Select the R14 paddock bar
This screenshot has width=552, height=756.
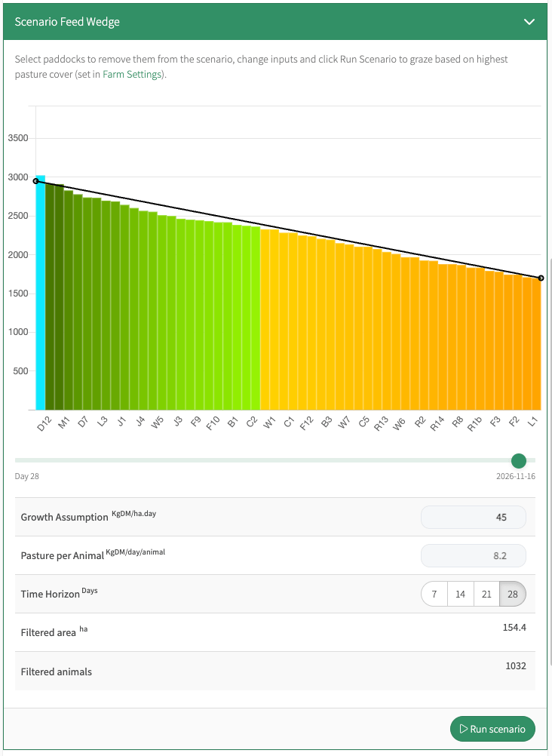(x=434, y=335)
